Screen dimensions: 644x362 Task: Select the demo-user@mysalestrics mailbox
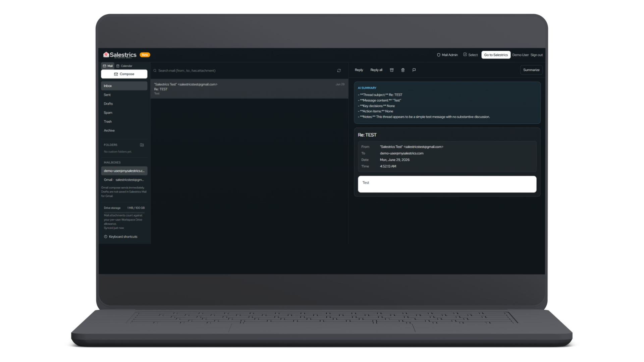[124, 171]
